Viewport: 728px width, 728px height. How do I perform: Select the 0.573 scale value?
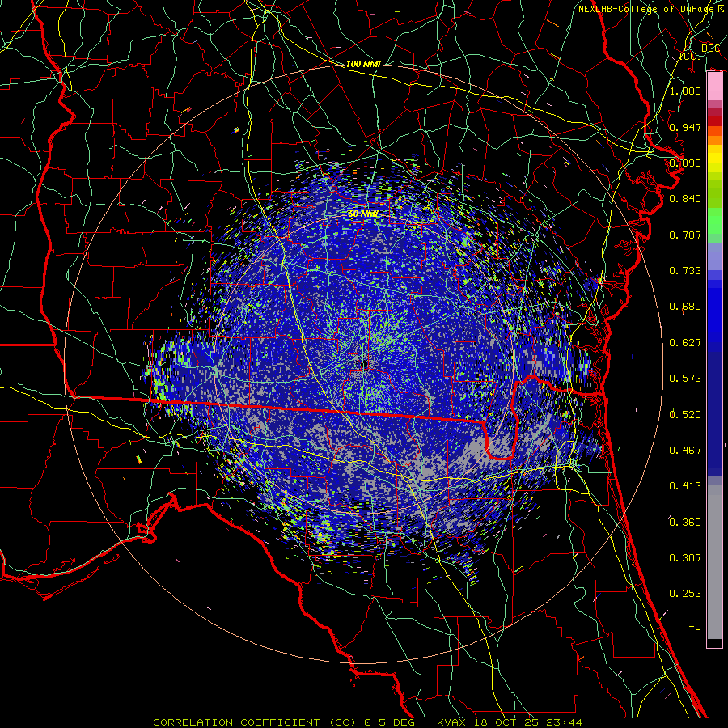click(x=685, y=378)
